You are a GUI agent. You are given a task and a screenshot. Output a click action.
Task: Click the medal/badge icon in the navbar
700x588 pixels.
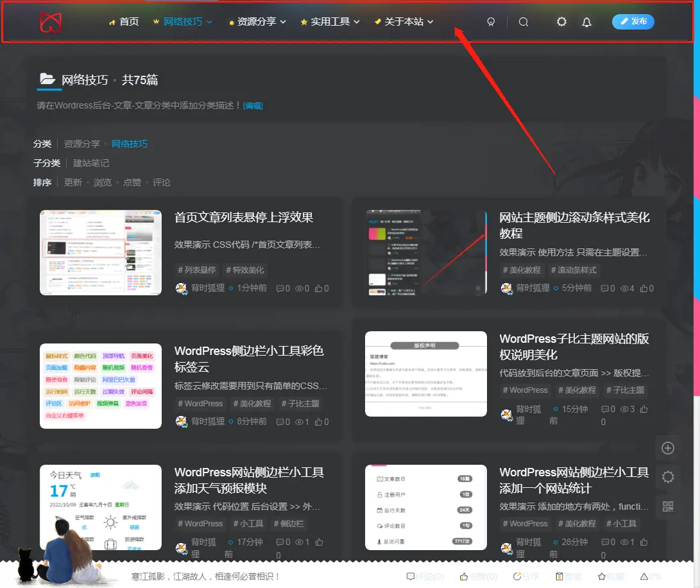(491, 21)
